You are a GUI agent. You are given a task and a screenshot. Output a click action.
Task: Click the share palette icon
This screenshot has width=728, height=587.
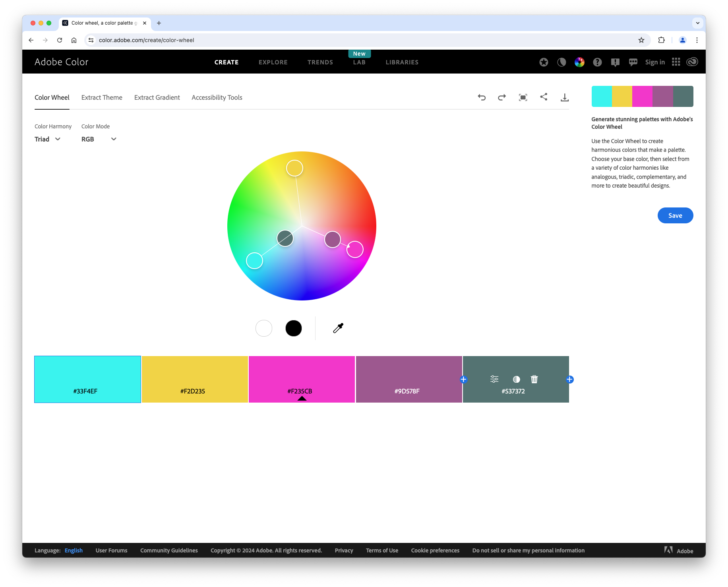(544, 97)
